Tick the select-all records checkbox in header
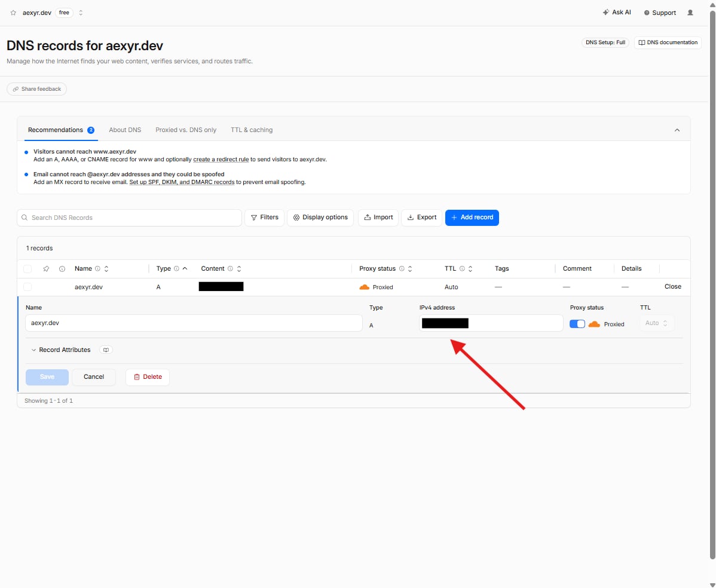 click(x=27, y=269)
